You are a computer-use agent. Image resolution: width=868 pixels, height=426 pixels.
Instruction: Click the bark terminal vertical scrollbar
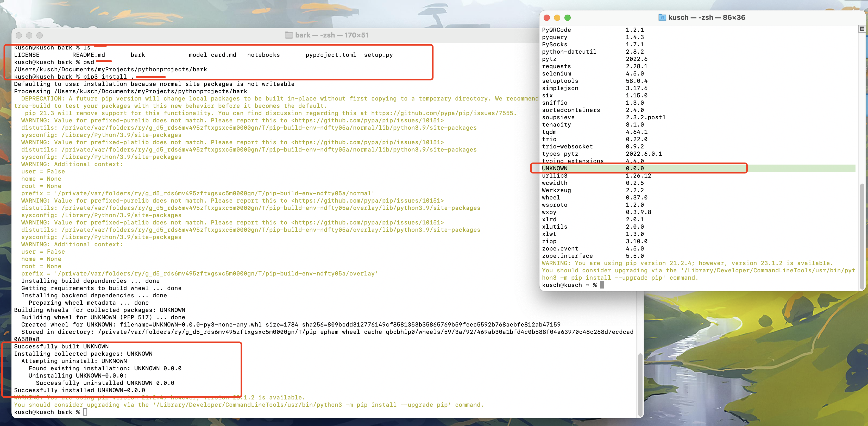point(640,384)
